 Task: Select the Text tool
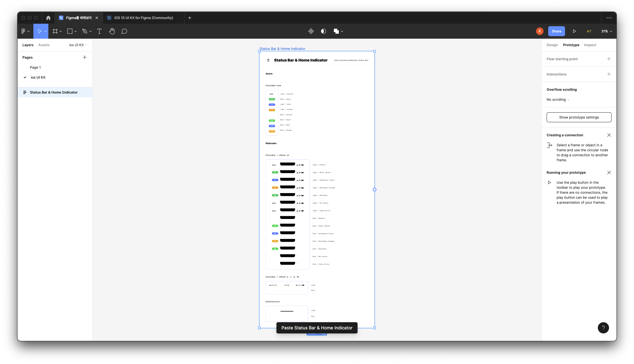[x=99, y=31]
